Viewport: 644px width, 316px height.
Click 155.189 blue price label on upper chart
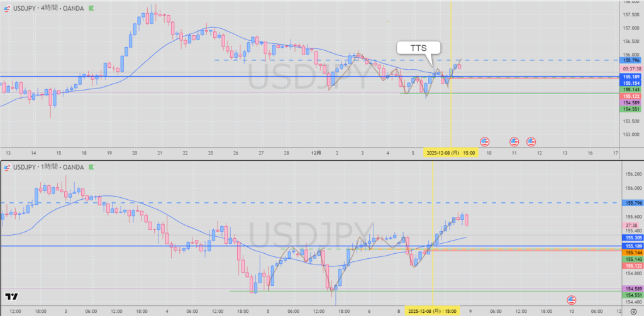(631, 77)
